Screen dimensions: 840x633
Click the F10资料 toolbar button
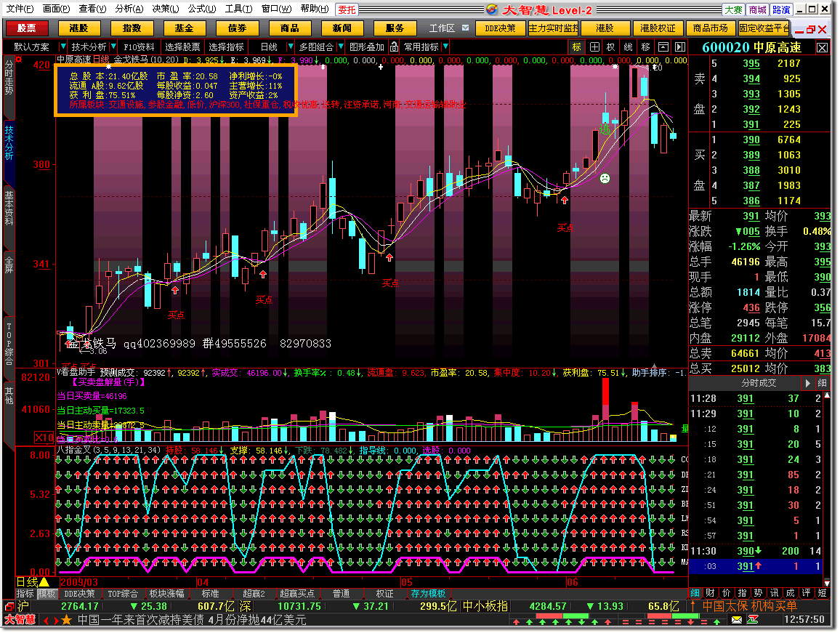(139, 47)
